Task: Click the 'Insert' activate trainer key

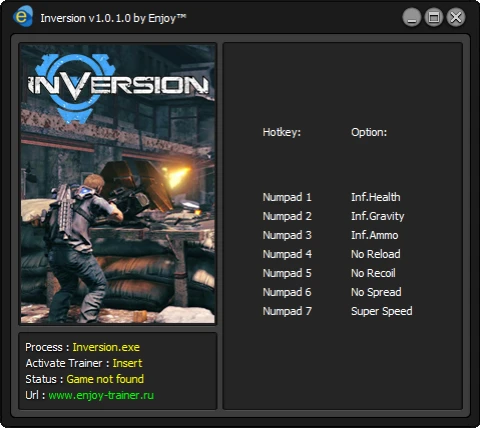Action: (127, 363)
